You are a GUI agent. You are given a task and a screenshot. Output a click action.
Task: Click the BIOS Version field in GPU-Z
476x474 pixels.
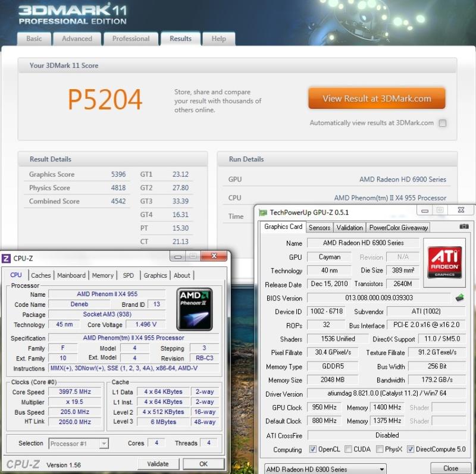379,298
